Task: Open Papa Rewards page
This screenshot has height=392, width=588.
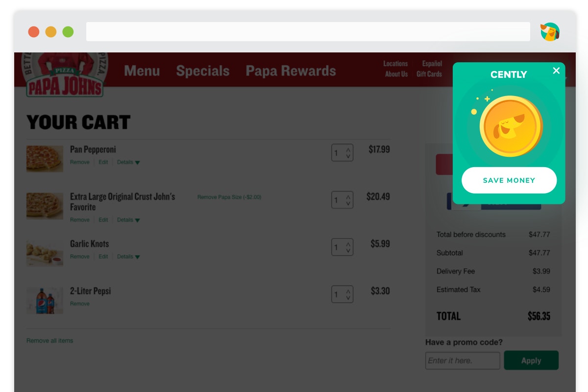Action: click(x=291, y=71)
